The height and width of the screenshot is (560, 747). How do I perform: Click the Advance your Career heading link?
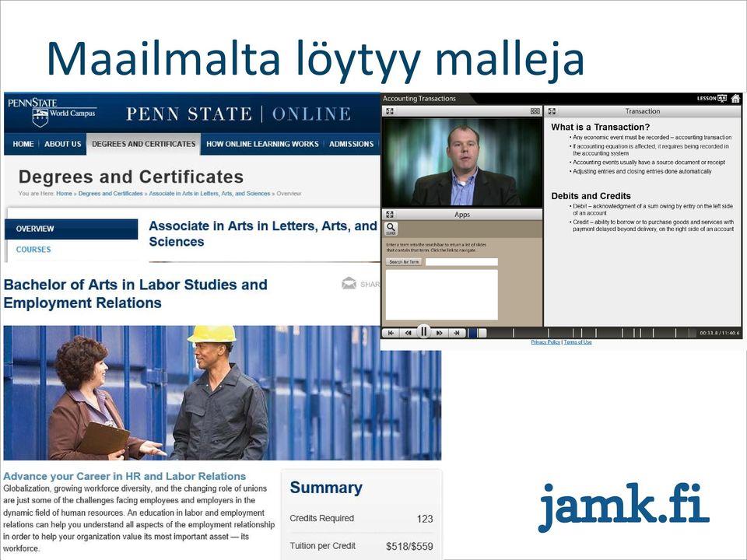coord(124,476)
